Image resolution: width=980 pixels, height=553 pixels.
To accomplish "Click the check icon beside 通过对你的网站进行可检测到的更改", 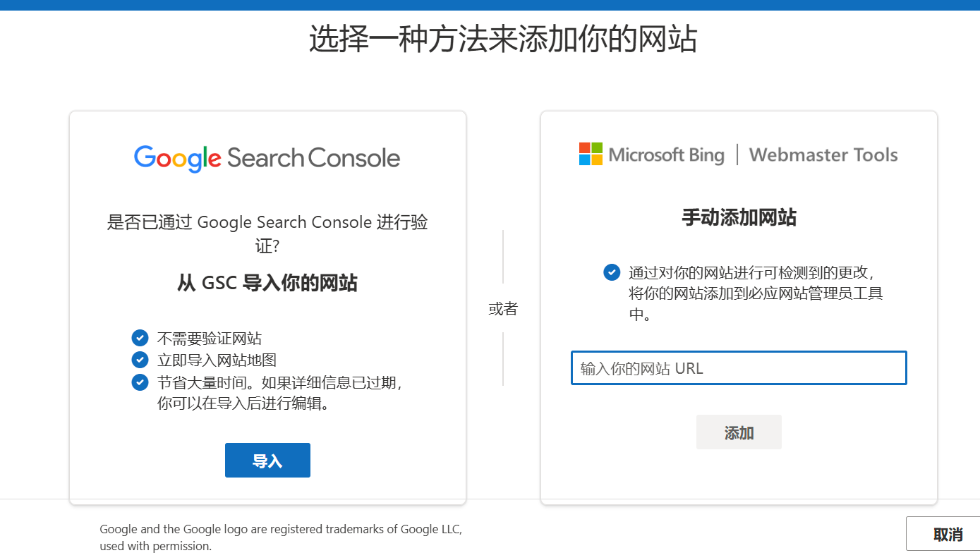I will pyautogui.click(x=612, y=272).
